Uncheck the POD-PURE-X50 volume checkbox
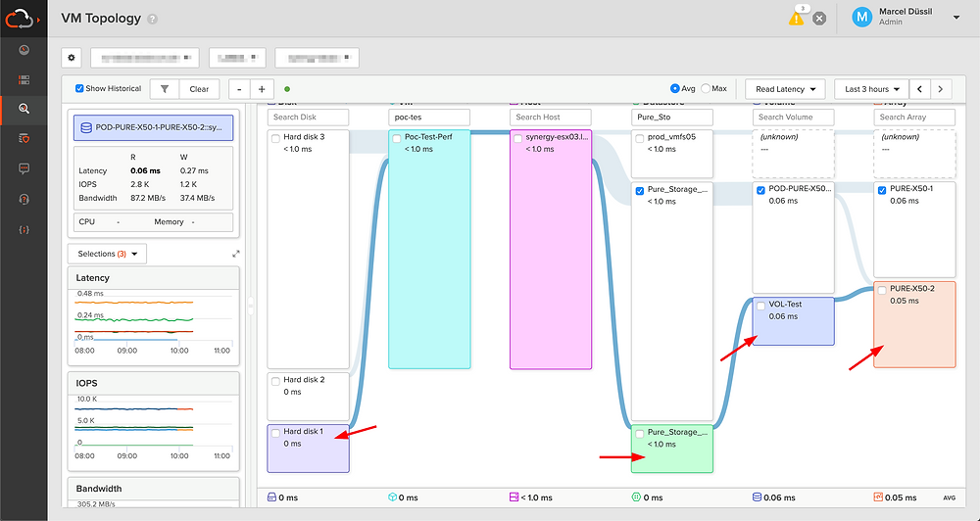The height and width of the screenshot is (521, 980). click(760, 190)
